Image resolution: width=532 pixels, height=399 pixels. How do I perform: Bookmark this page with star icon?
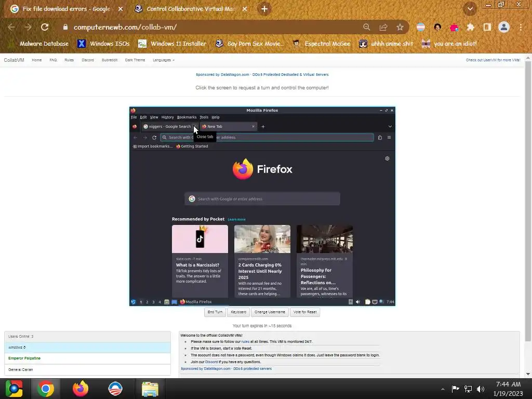pos(400,27)
